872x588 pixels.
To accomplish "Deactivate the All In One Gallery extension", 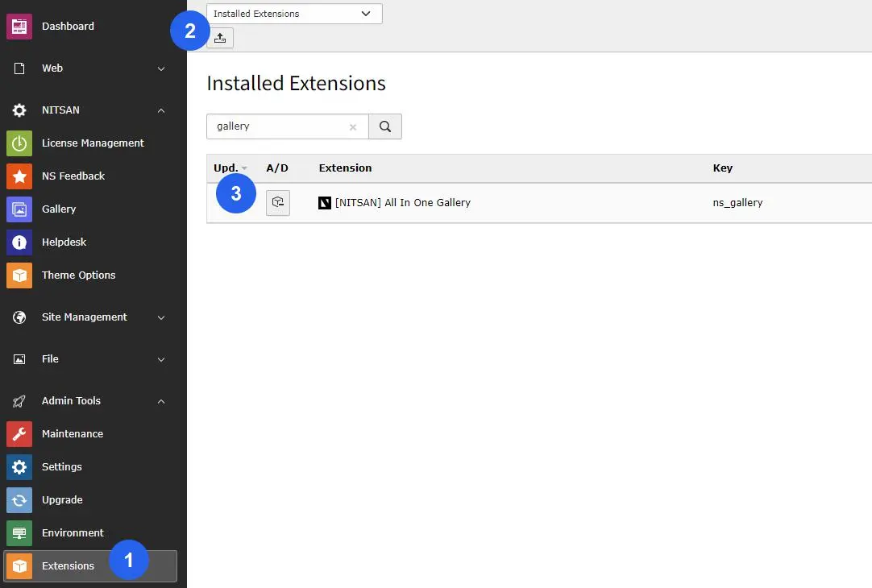I will (x=277, y=202).
